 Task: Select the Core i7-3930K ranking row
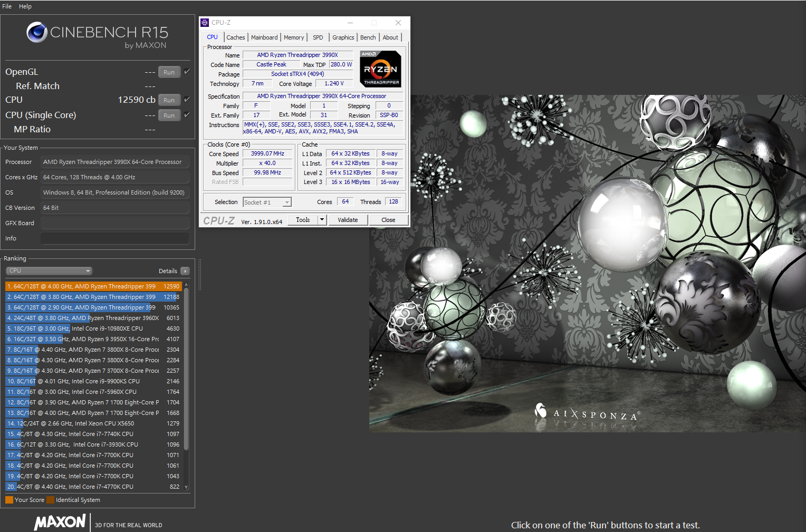click(x=93, y=444)
